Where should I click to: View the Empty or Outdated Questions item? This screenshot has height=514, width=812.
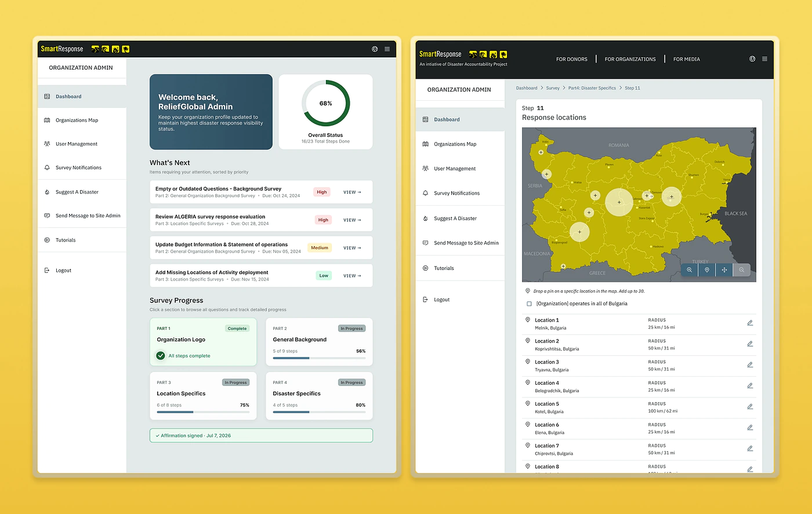pyautogui.click(x=352, y=192)
